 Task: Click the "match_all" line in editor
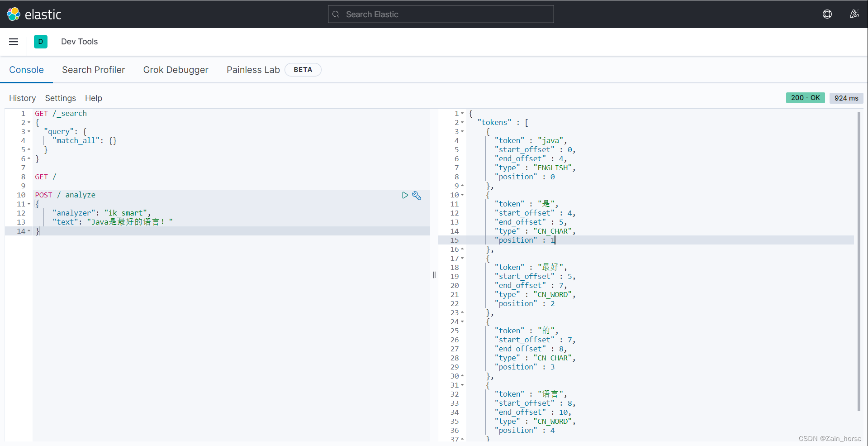[85, 140]
